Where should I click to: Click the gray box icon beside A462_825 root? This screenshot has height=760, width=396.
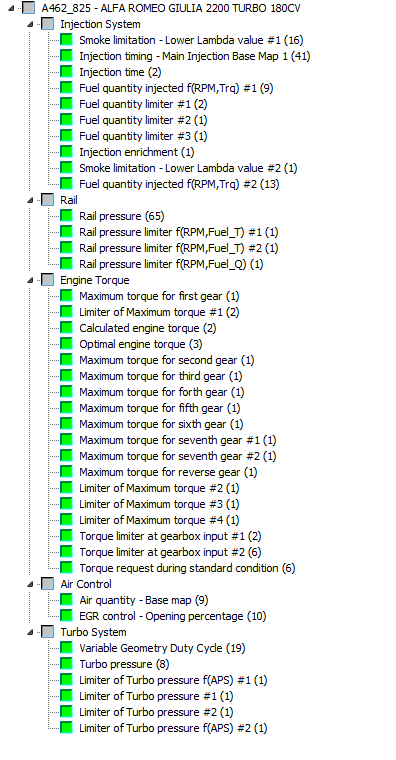pos(29,8)
